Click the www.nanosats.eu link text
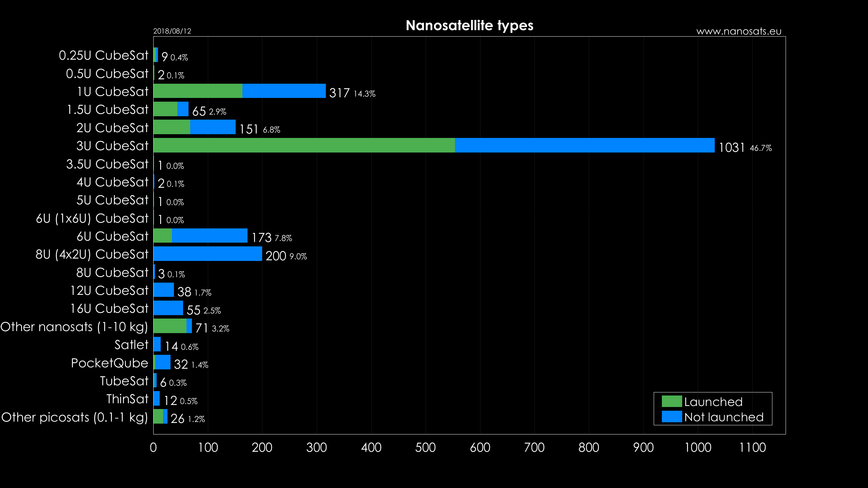The width and height of the screenshot is (868, 488). tap(738, 31)
